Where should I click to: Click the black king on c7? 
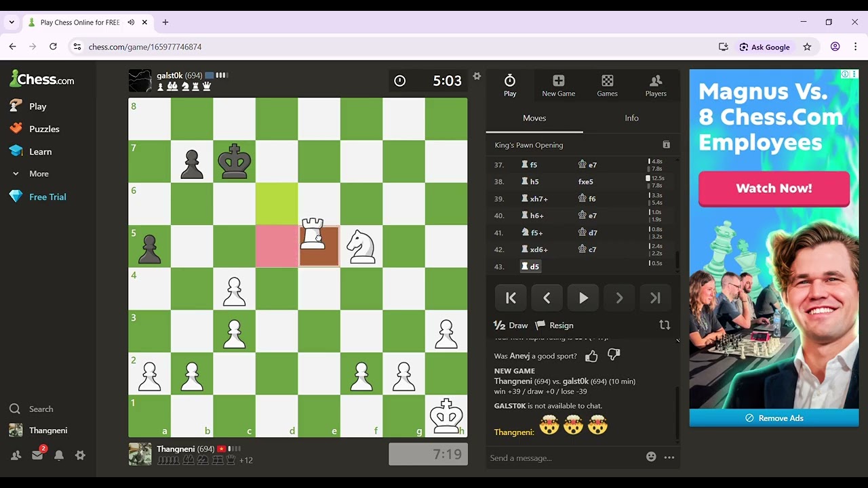235,161
